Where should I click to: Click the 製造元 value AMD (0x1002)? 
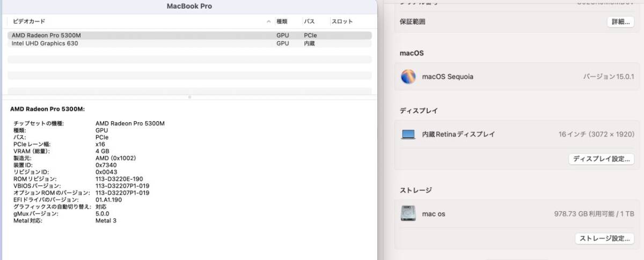(115, 158)
